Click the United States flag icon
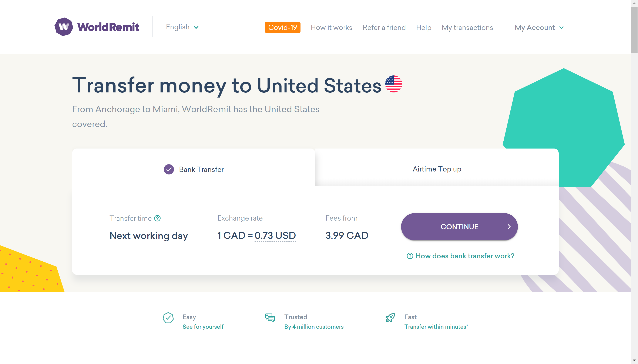The height and width of the screenshot is (364, 638). point(393,84)
